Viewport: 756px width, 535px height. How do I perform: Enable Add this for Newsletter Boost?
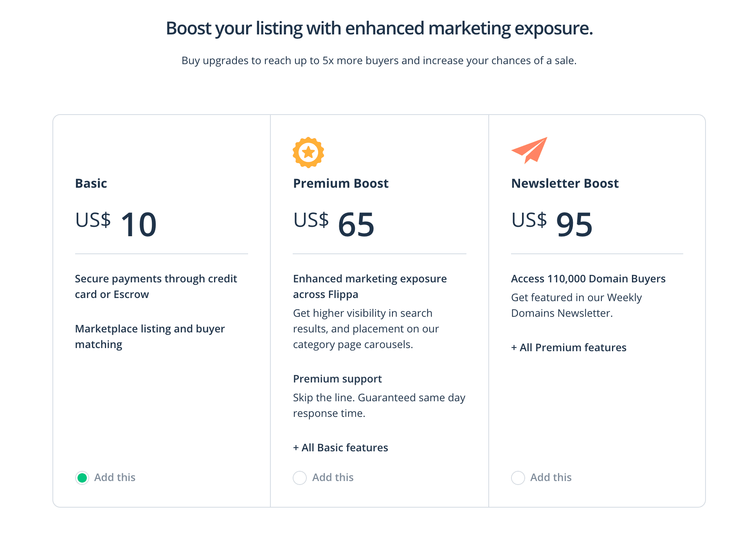click(518, 478)
